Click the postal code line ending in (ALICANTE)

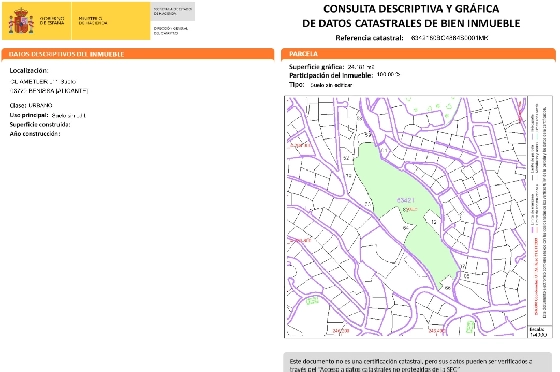pyautogui.click(x=49, y=91)
